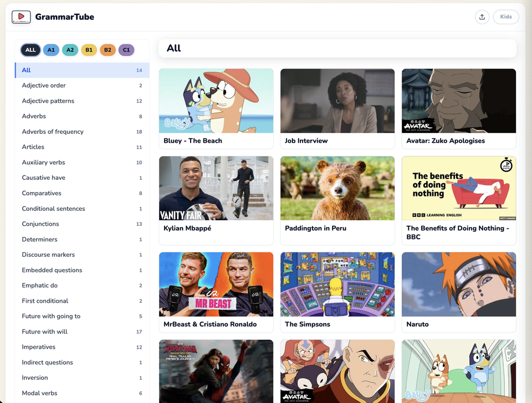Screen dimensions: 532x403
Task: Select the C1 level filter
Action: click(x=126, y=50)
